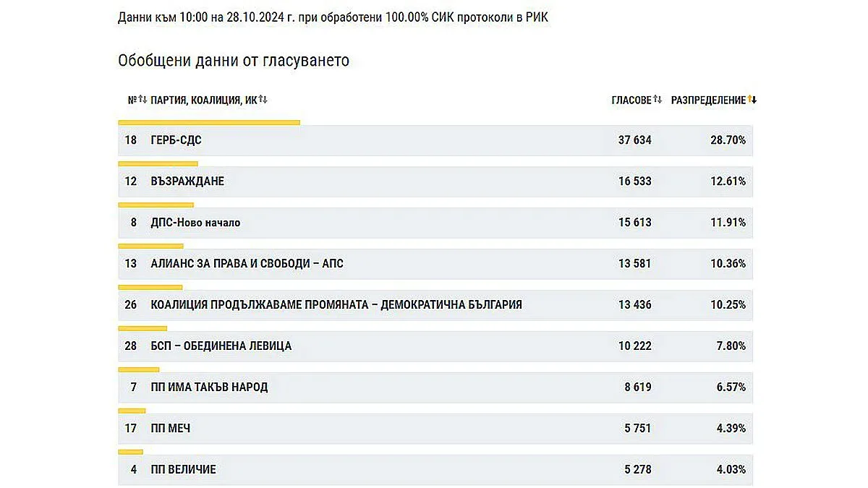Click sort arrows next to ПАРТИЯ, КОАЛИЦИЯ, ИК
The height and width of the screenshot is (488, 868).
[x=263, y=100]
